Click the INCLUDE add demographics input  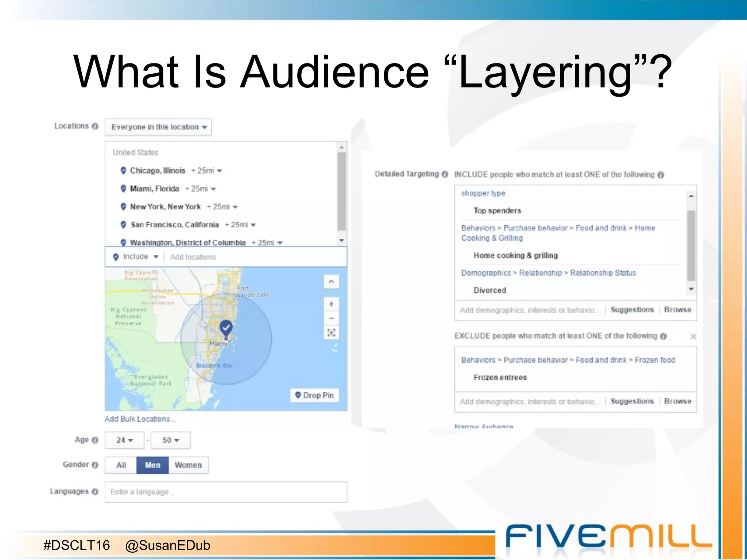530,310
